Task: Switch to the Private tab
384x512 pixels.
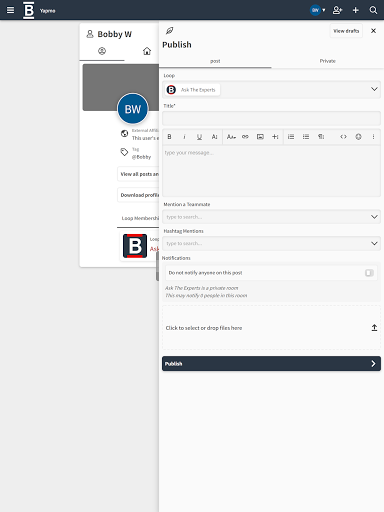Action: point(328,61)
